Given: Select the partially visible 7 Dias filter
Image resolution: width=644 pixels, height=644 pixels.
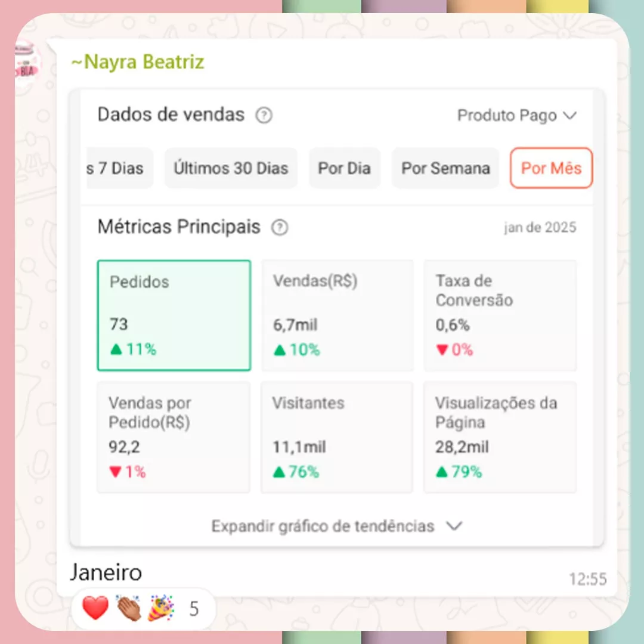Looking at the screenshot, I should click(x=119, y=168).
